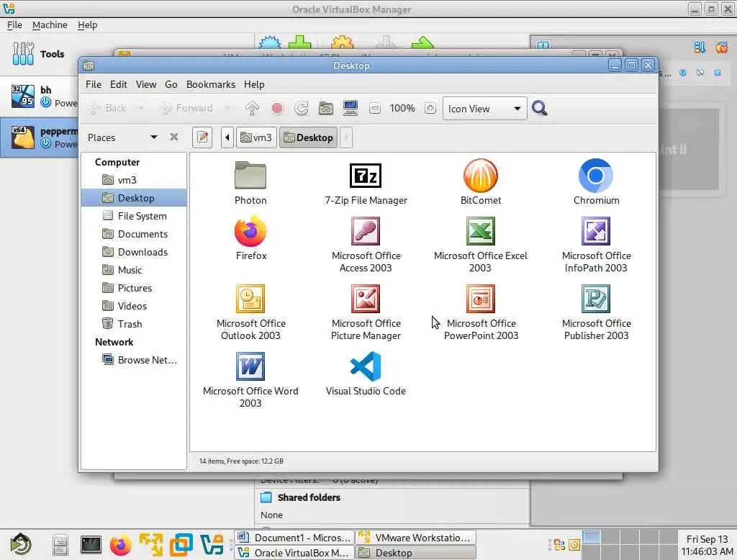The height and width of the screenshot is (560, 737).
Task: Reset zoom at 100% label
Action: pyautogui.click(x=402, y=109)
